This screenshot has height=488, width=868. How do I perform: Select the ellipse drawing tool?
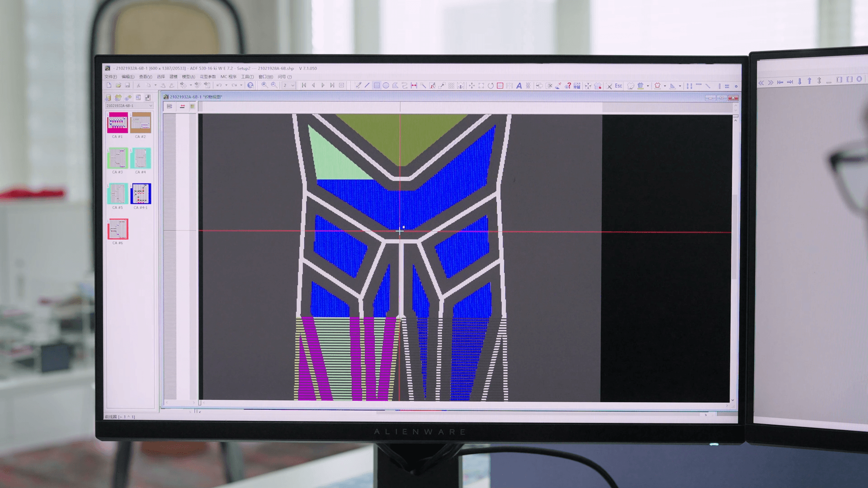point(386,85)
